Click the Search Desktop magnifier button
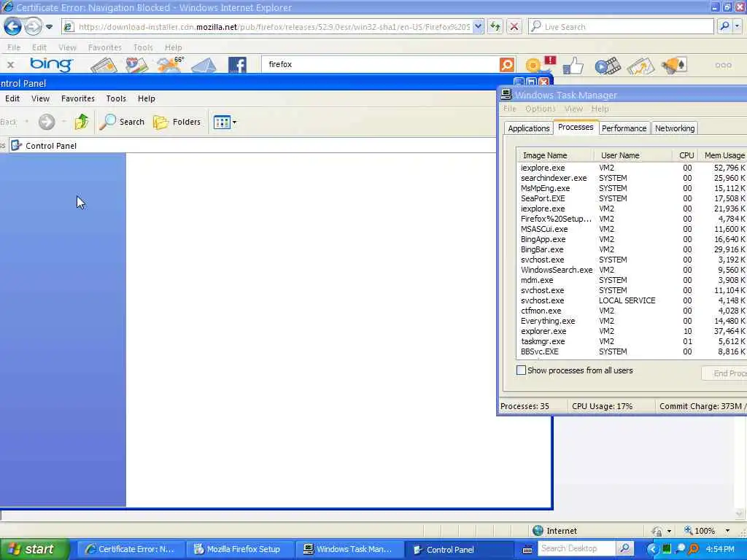 coord(624,548)
